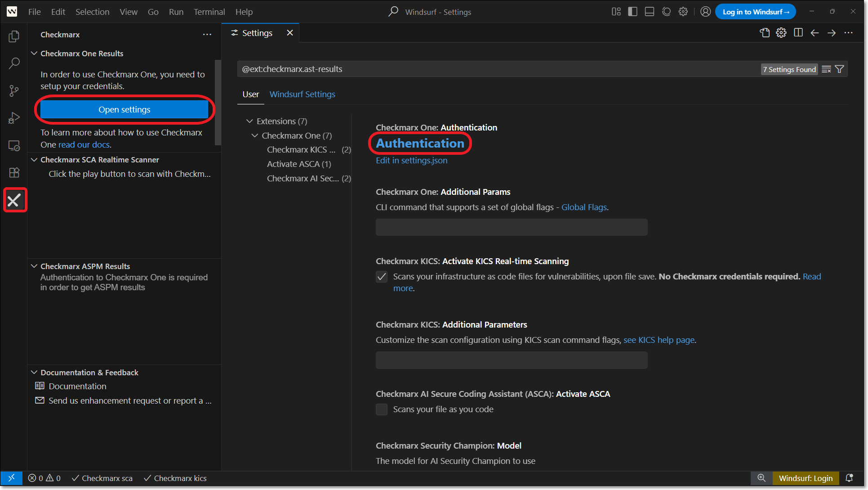Click the Windsurf logo icon

(12, 12)
